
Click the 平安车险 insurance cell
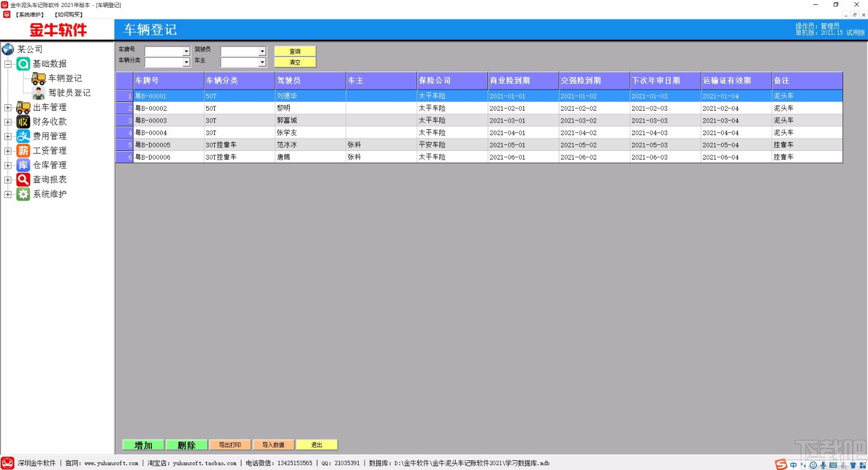coord(452,145)
